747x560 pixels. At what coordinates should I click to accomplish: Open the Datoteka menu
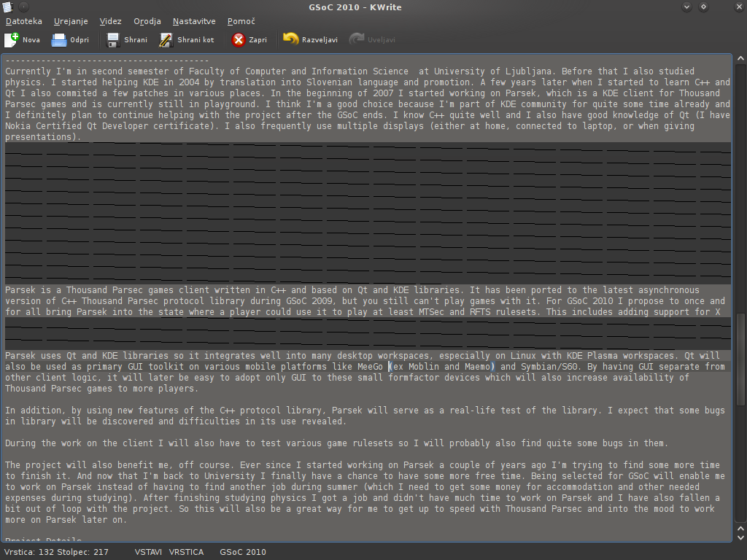23,22
